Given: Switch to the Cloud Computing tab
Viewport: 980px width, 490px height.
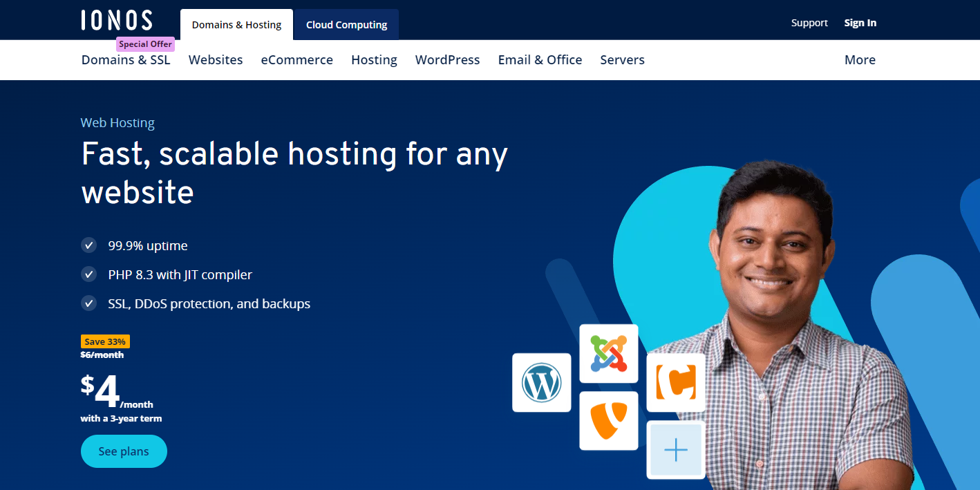Looking at the screenshot, I should tap(346, 25).
